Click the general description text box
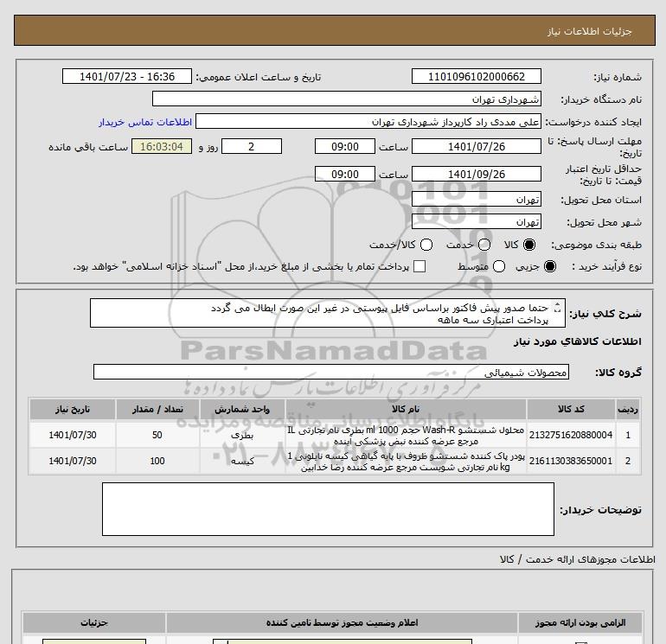The height and width of the screenshot is (644, 666). point(328,313)
